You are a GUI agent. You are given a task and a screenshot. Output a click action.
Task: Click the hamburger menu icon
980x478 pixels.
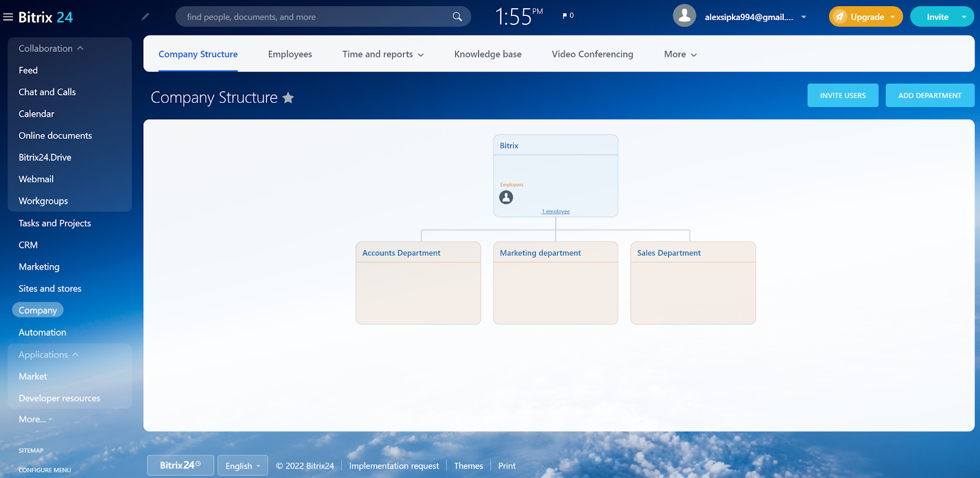[x=8, y=17]
